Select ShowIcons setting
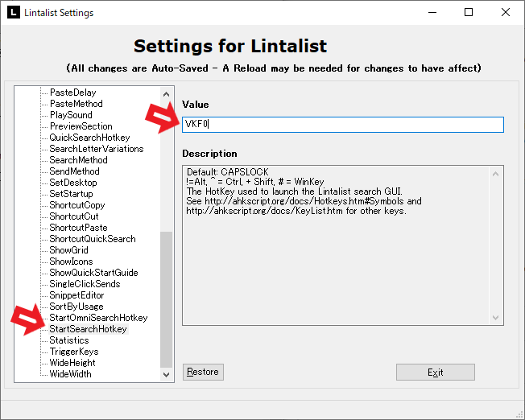This screenshot has height=420, width=525. click(x=71, y=261)
